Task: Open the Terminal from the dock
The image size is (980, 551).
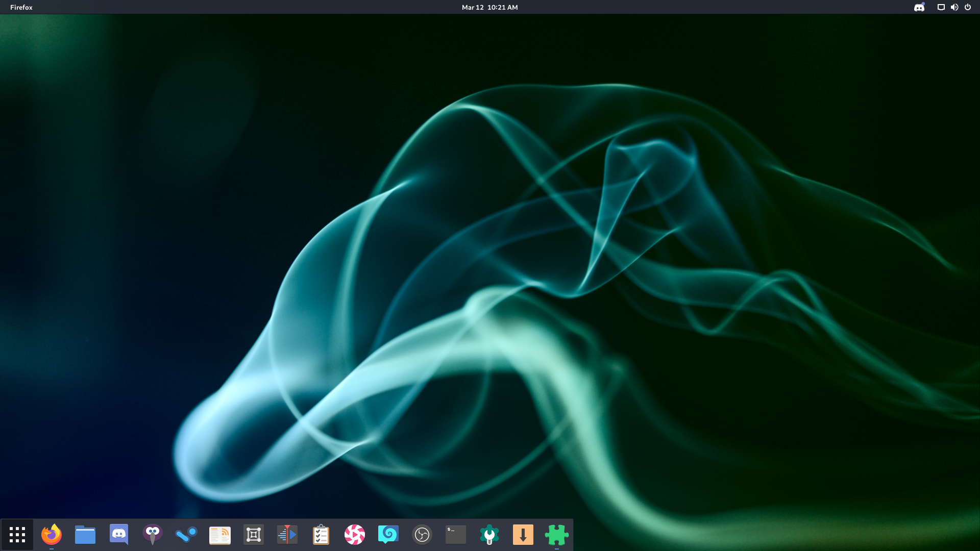Action: (x=455, y=535)
